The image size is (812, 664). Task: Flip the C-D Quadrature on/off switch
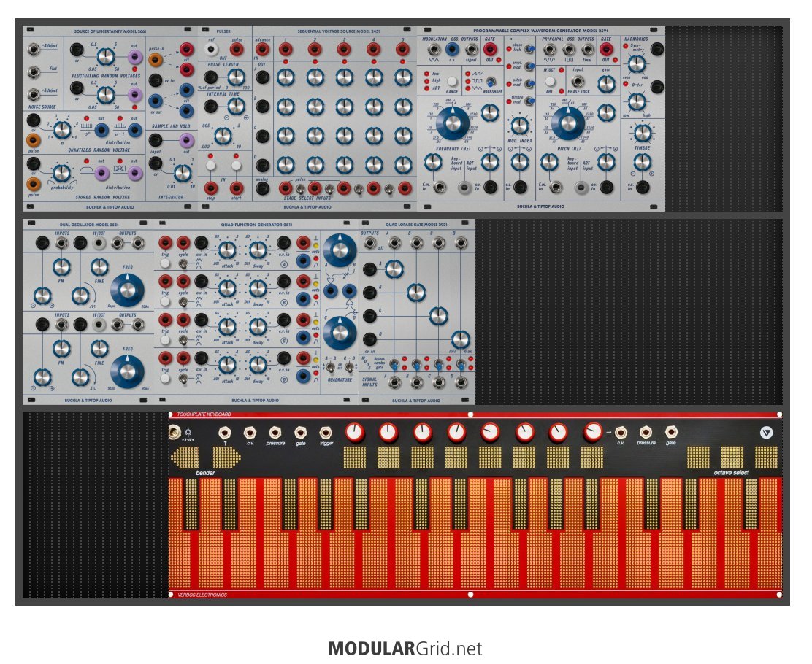tap(350, 368)
